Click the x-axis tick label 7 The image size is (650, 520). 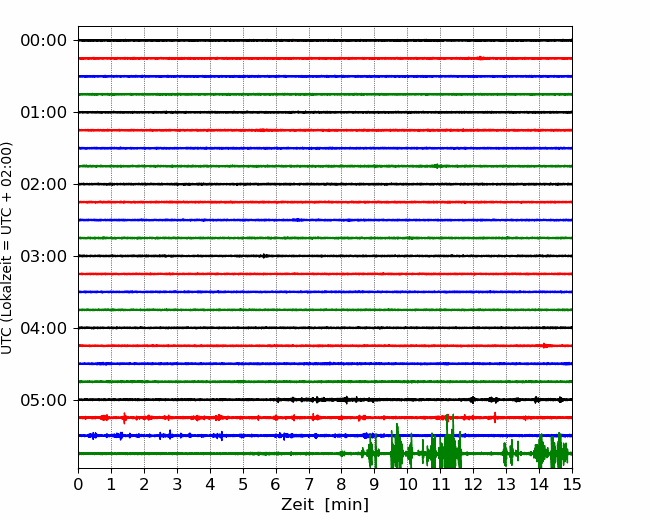coord(309,484)
